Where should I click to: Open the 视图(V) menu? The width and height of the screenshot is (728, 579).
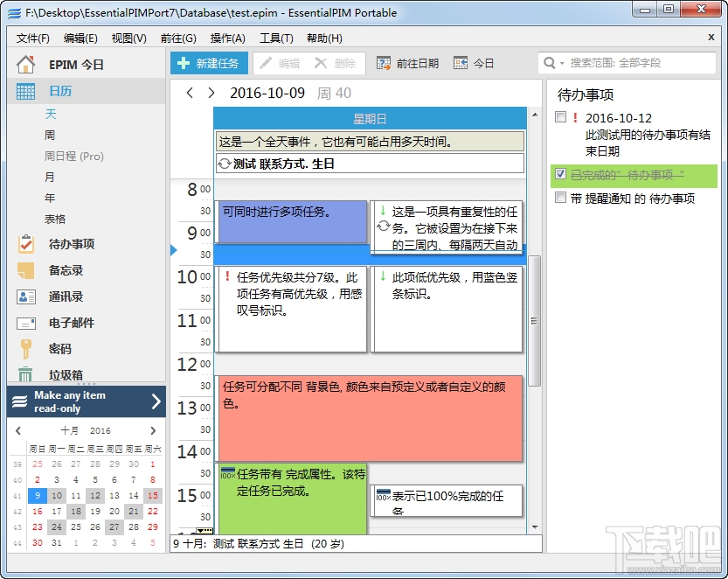click(x=129, y=38)
